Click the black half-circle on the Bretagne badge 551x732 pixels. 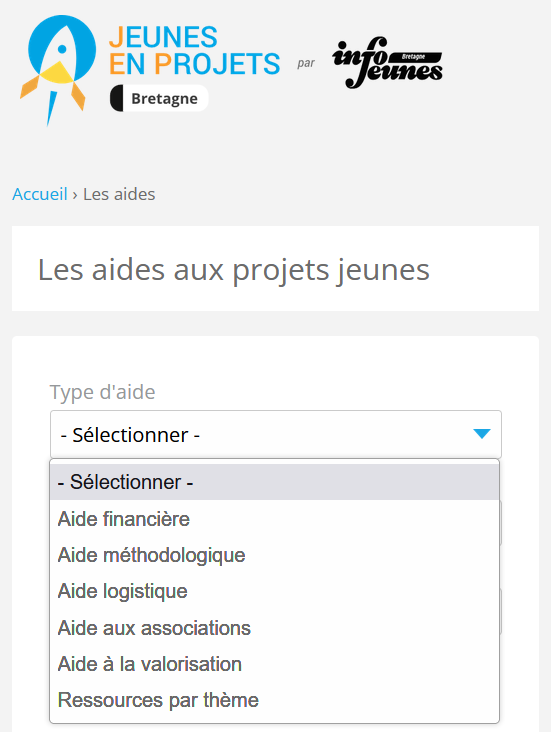click(x=117, y=99)
